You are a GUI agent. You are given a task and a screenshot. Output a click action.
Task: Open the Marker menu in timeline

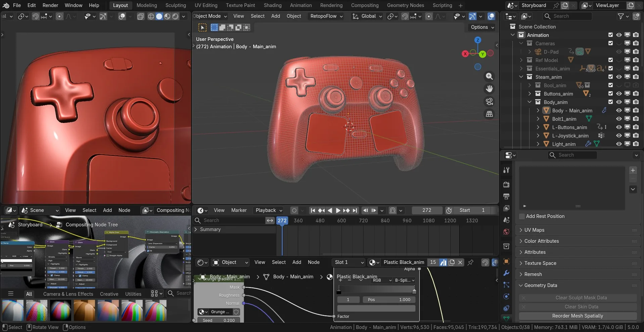coord(239,210)
